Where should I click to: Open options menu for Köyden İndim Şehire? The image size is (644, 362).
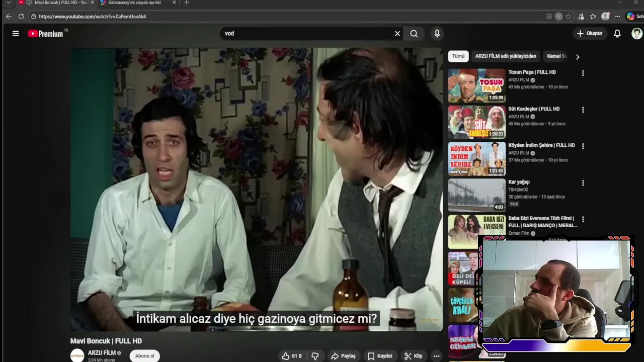click(x=583, y=147)
